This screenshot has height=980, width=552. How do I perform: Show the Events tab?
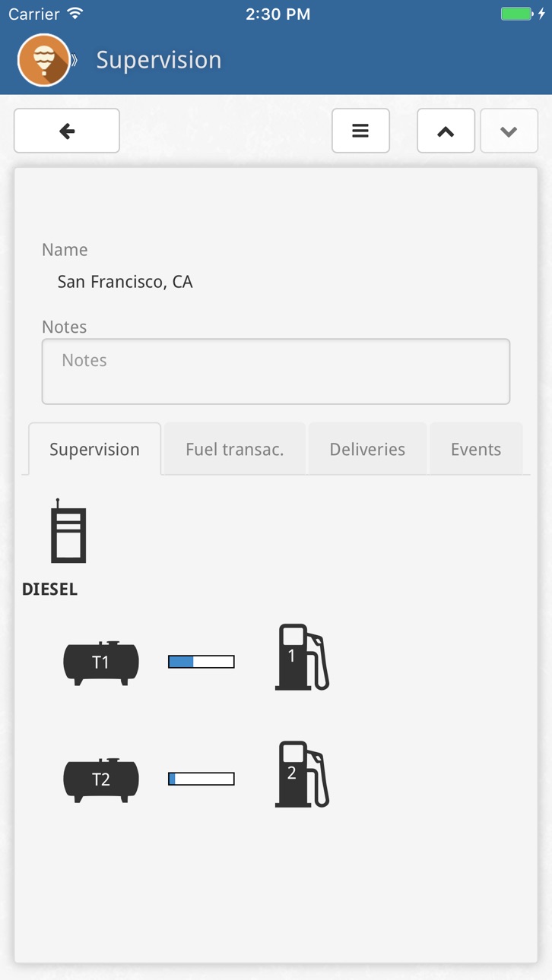(x=476, y=449)
